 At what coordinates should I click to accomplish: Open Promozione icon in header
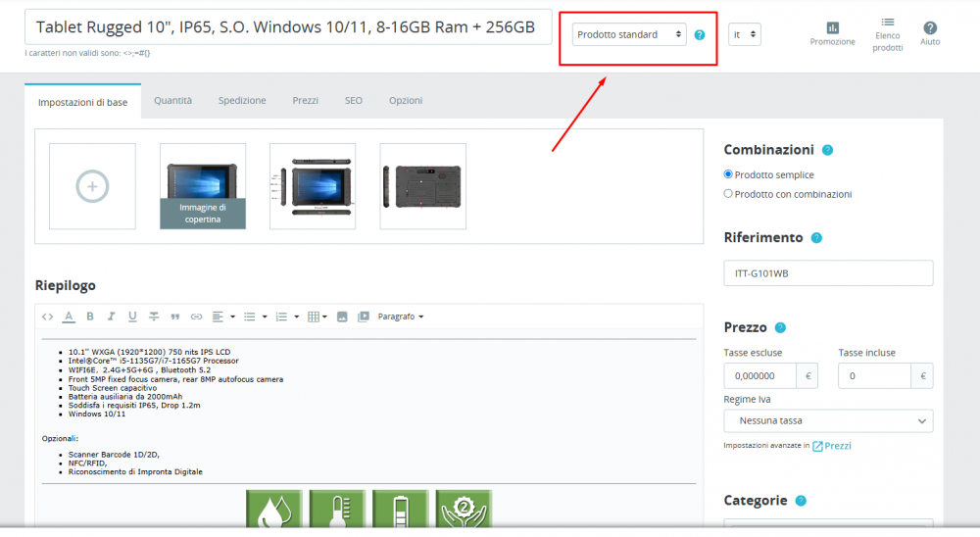click(x=832, y=33)
